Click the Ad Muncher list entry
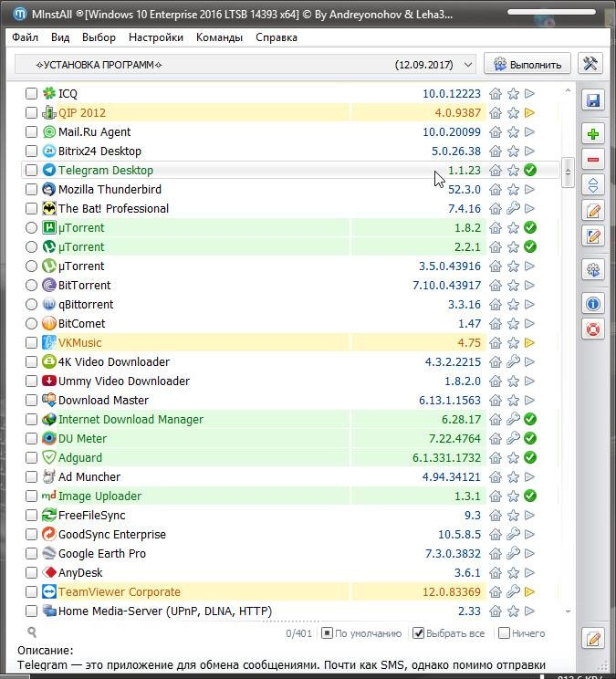Image resolution: width=616 pixels, height=679 pixels. pyautogui.click(x=89, y=476)
